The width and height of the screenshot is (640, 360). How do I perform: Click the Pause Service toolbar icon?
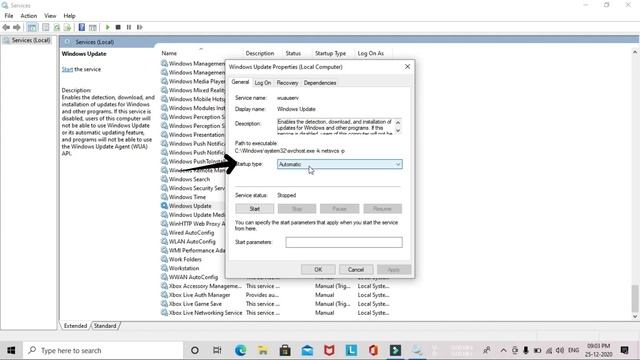[x=129, y=27]
